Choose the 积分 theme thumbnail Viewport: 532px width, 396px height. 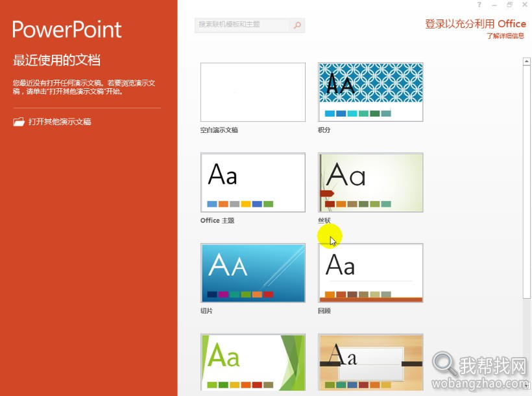click(370, 92)
